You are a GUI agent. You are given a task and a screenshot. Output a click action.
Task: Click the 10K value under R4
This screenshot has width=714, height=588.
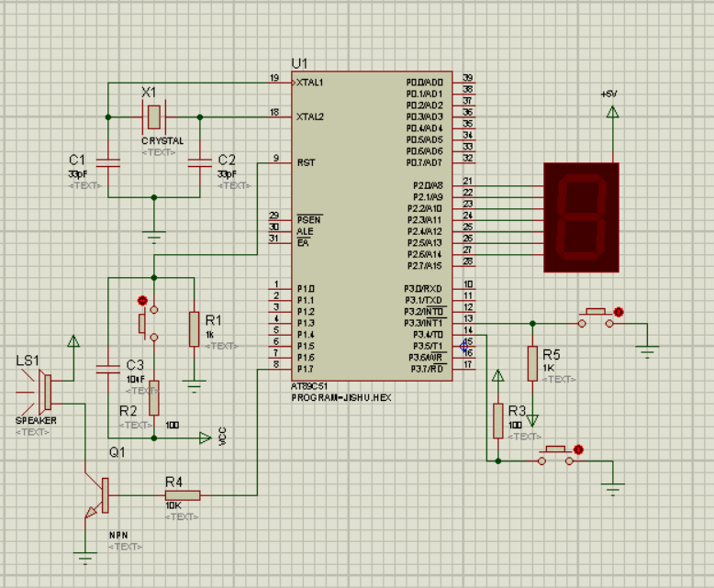(x=173, y=505)
